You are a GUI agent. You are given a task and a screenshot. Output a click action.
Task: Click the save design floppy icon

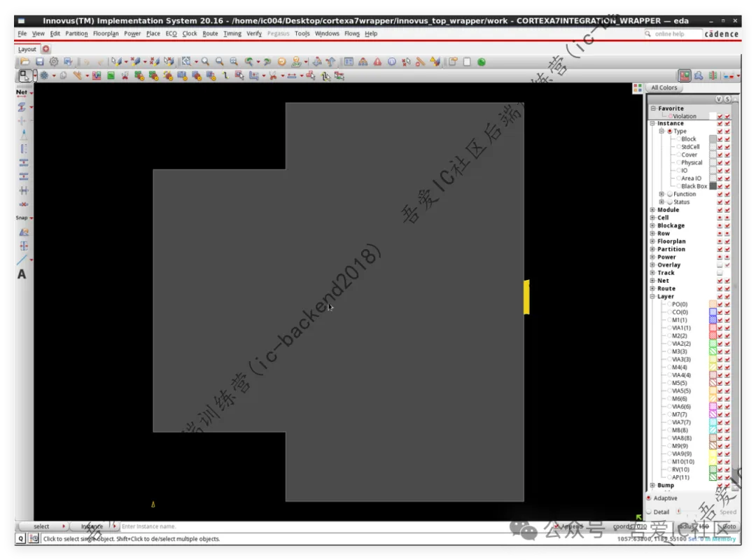(39, 62)
